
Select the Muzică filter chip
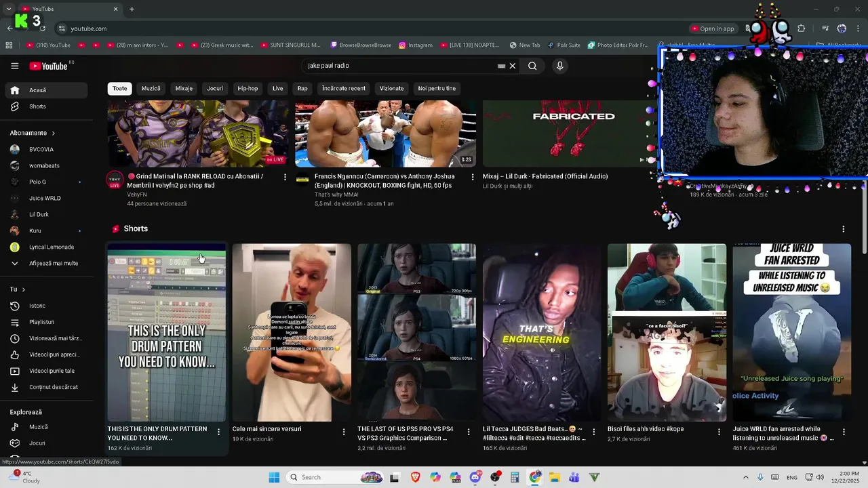151,88
